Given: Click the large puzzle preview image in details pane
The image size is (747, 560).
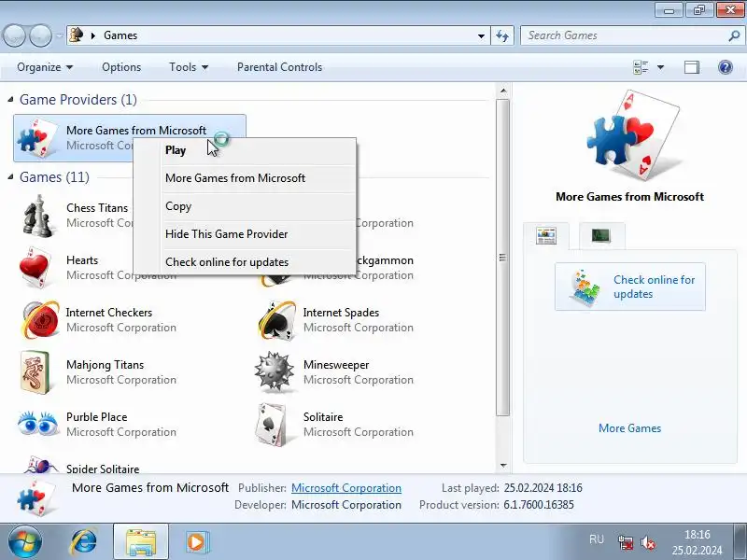Looking at the screenshot, I should click(633, 135).
